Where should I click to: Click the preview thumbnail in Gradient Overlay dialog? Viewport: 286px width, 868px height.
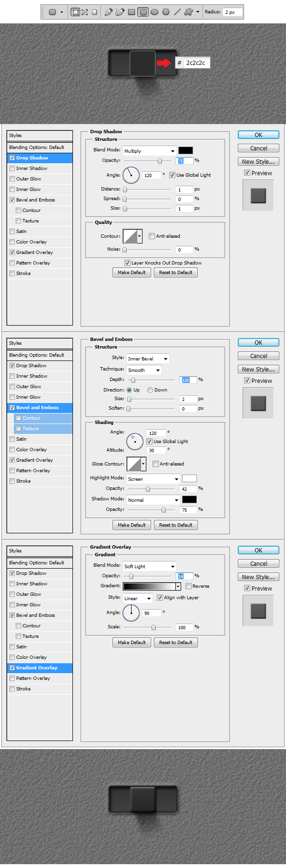click(258, 611)
